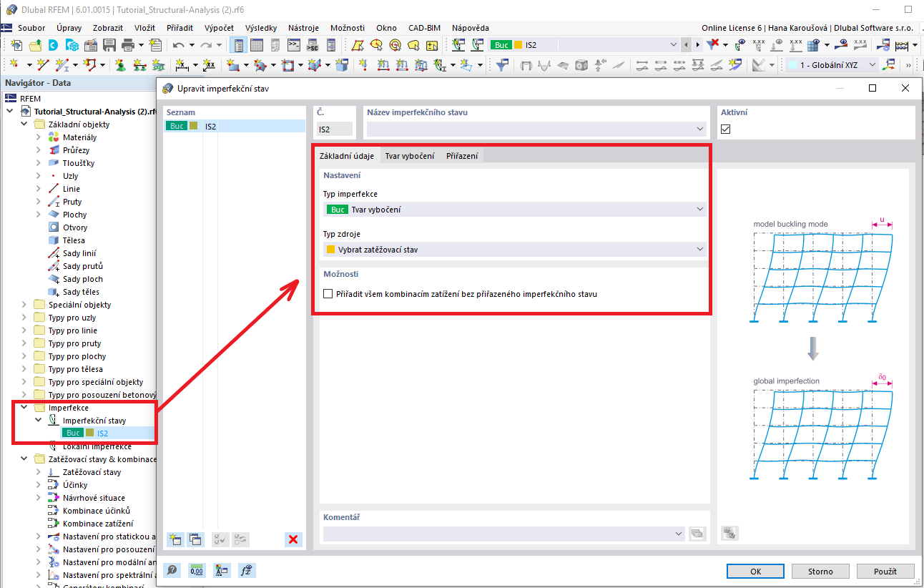Click the formula fx icon at the dialog bottom
Screen dimensions: 924x588
[247, 570]
